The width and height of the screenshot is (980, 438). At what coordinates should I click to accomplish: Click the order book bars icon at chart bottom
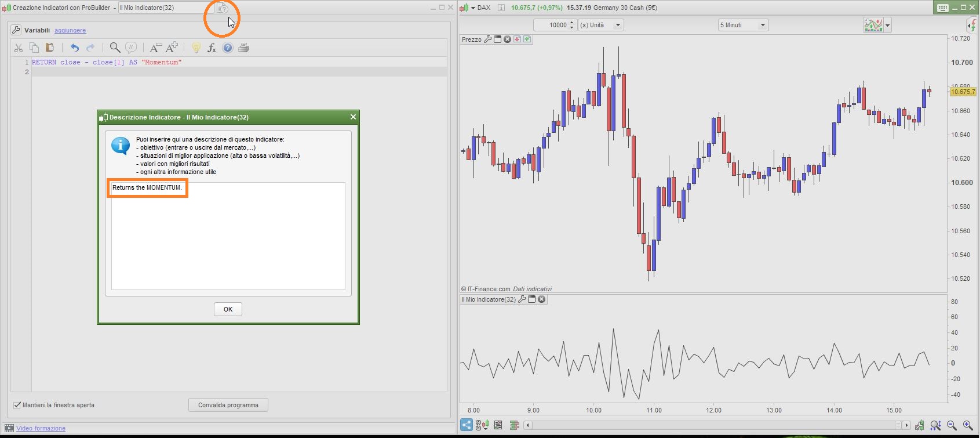pos(514,425)
